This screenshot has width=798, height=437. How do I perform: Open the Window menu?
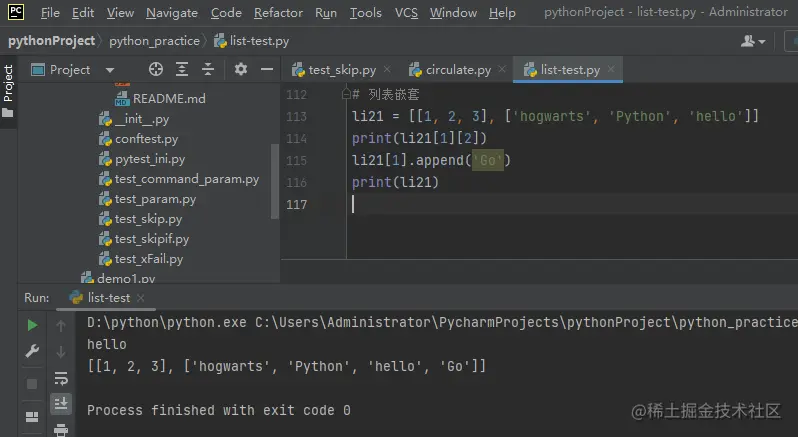(453, 13)
